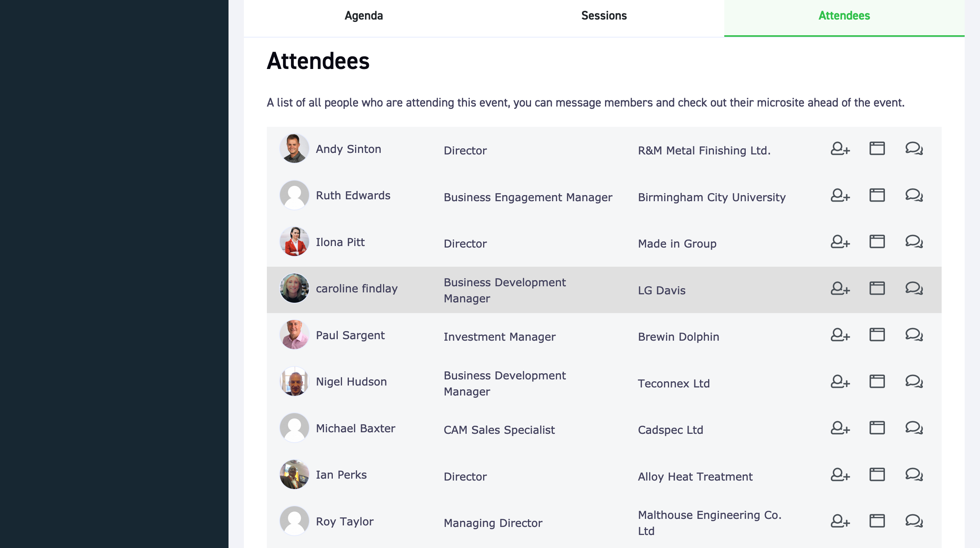Open the Paul Sargent name link
Screen dimensions: 980x548
pos(350,335)
